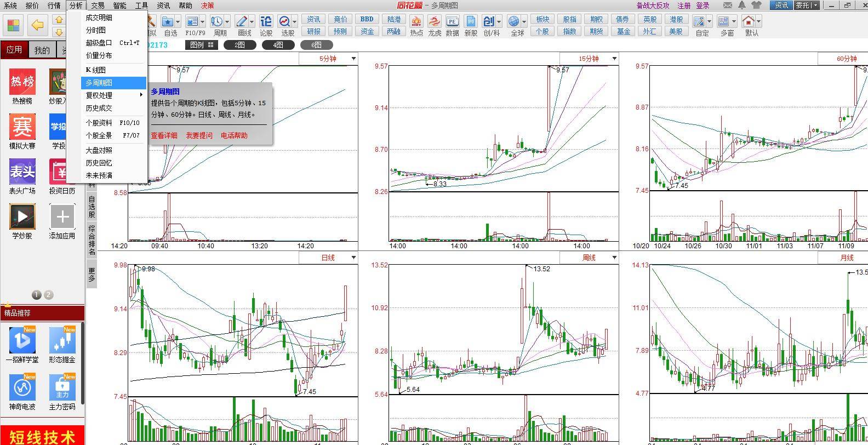Open the arrow next to 默认
The height and width of the screenshot is (445, 868).
click(x=758, y=22)
